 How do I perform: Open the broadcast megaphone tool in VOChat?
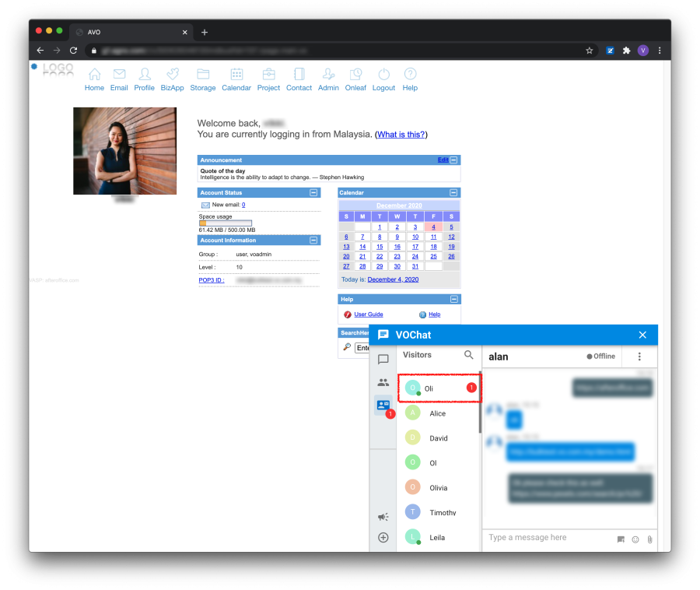coord(383,516)
